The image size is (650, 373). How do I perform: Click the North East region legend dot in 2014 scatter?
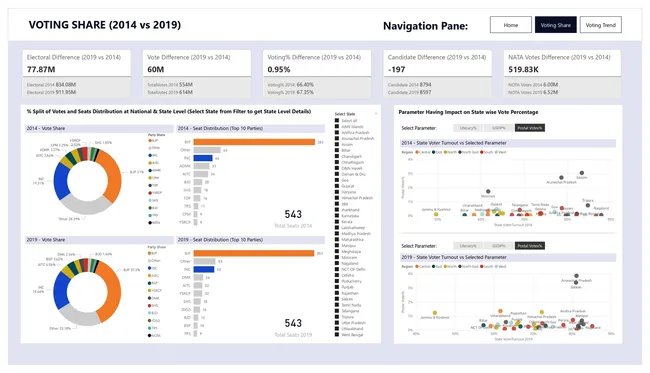pos(460,152)
